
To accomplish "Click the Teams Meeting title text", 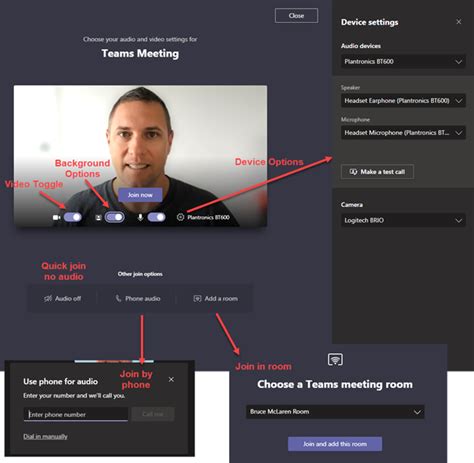I will click(x=140, y=53).
